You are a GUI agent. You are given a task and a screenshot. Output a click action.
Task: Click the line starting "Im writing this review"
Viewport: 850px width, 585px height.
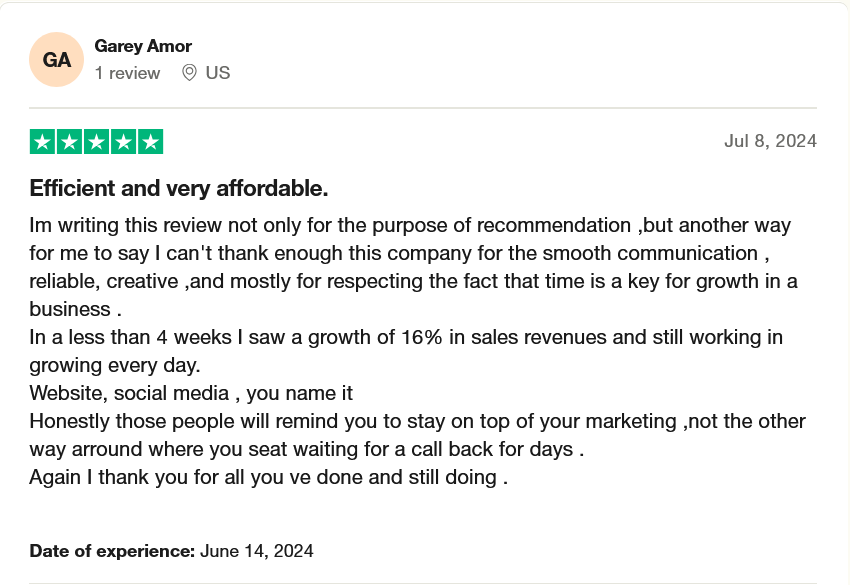[410, 225]
